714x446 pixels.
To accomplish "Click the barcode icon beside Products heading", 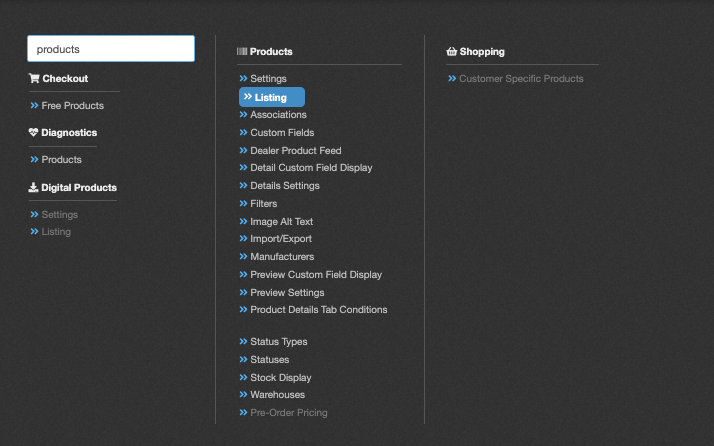I will 242,51.
